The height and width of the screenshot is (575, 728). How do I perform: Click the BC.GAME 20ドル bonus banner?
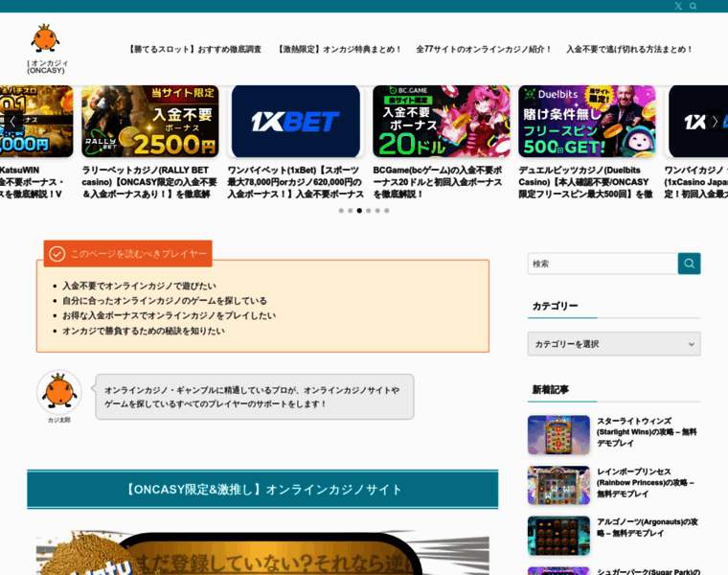tap(441, 121)
